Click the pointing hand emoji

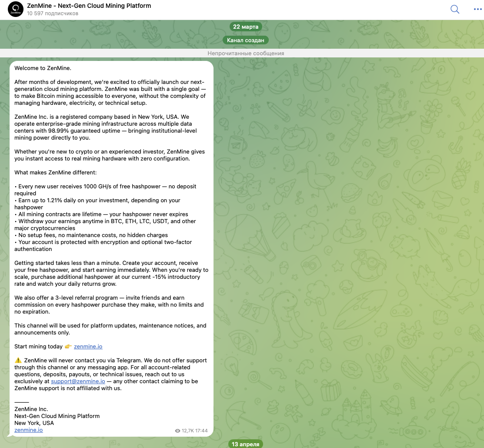tap(68, 346)
